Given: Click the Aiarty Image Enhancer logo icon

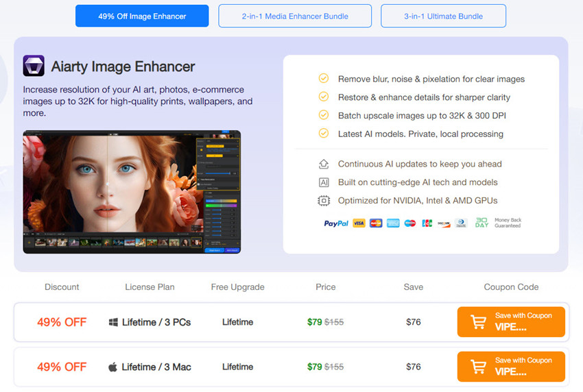Looking at the screenshot, I should coord(34,66).
